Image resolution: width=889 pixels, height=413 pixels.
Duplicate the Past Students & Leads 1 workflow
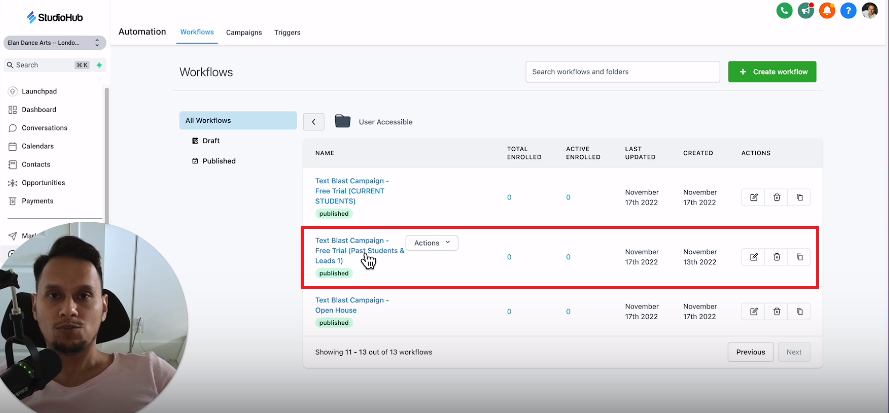[799, 257]
